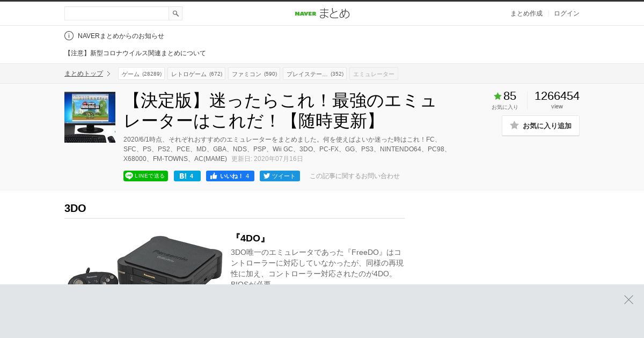The width and height of the screenshot is (644, 338).
Task: Select the ゲーム (28289) tag
Action: (142, 74)
